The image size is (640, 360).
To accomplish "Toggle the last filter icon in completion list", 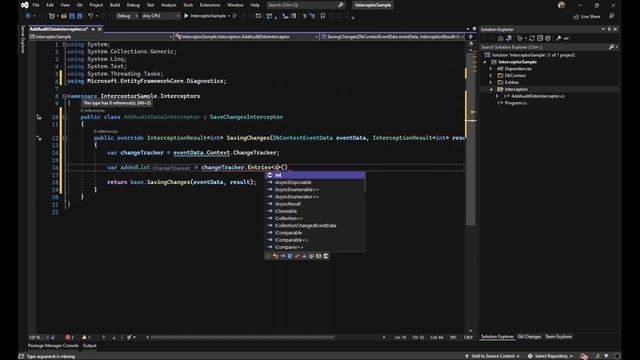I will (326, 256).
